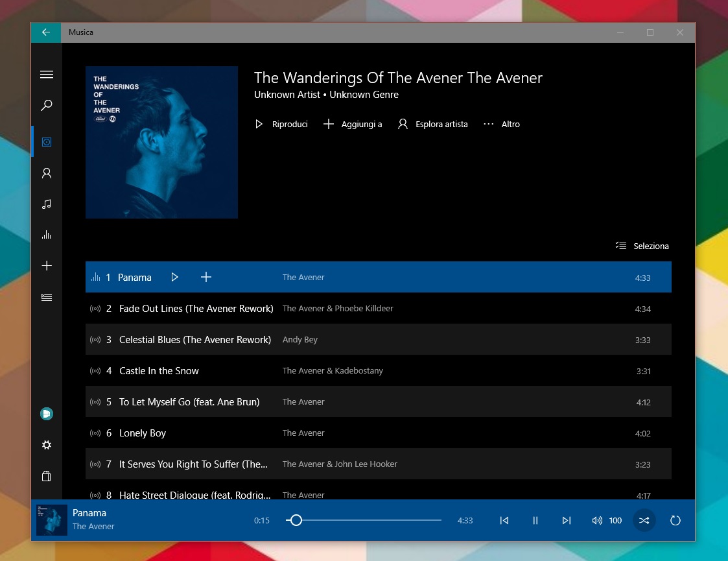The height and width of the screenshot is (561, 728).
Task: Skip to next track
Action: tap(567, 521)
